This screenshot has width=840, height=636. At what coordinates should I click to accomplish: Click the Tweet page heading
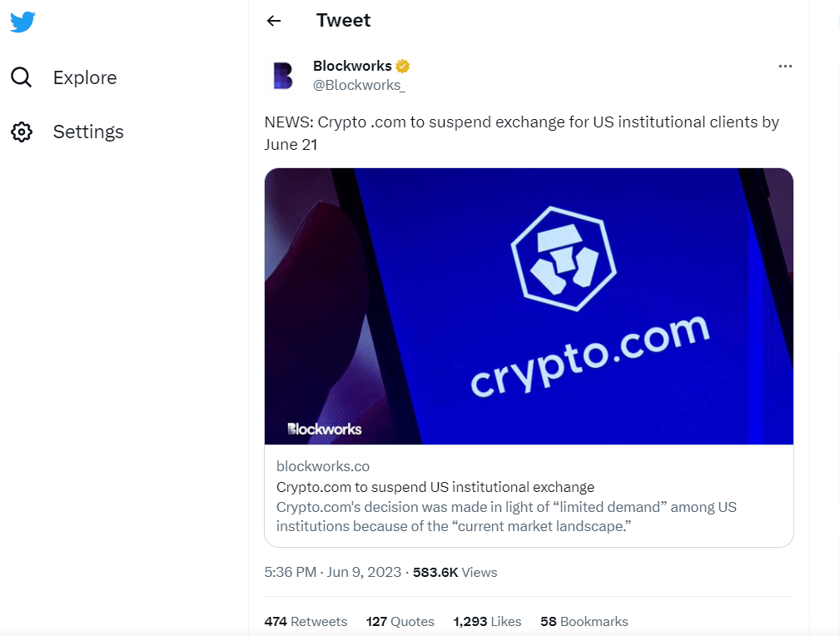(343, 20)
